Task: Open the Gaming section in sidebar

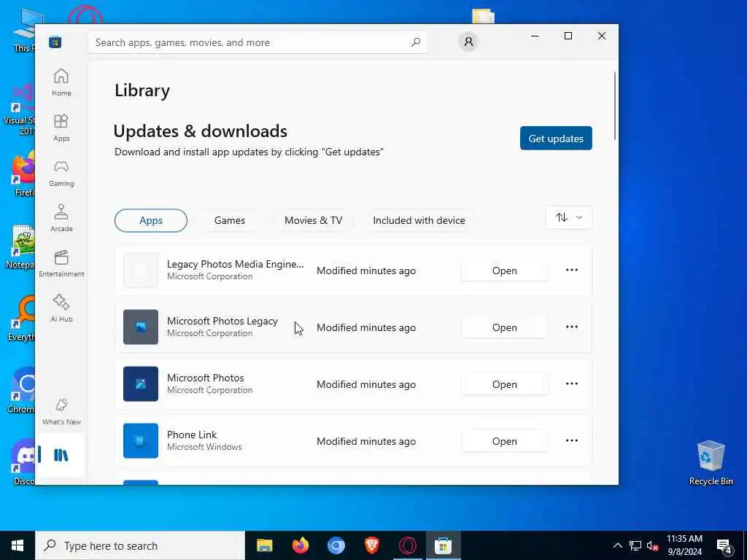Action: [x=61, y=173]
